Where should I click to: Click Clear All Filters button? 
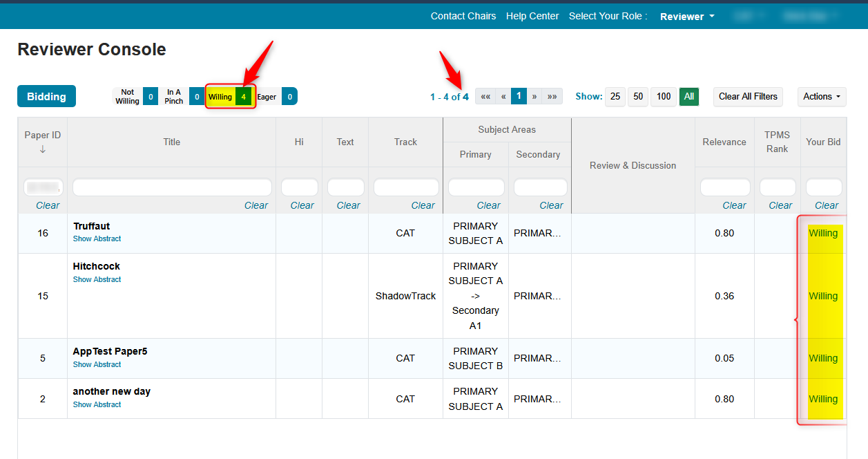(748, 97)
